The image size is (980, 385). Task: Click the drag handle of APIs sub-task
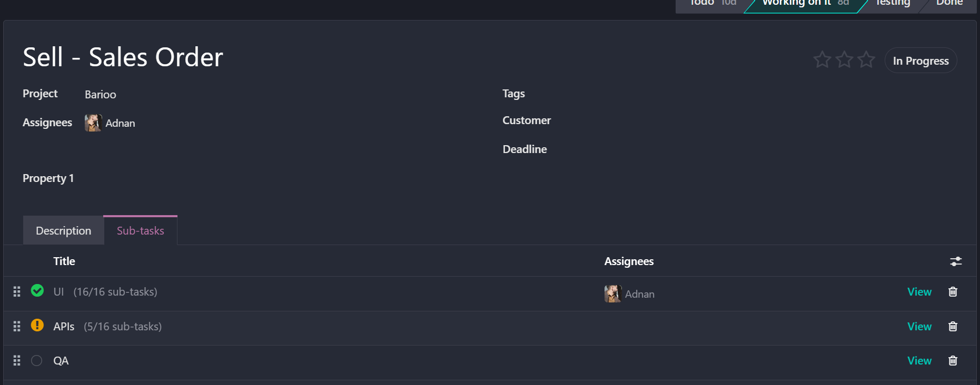point(17,327)
